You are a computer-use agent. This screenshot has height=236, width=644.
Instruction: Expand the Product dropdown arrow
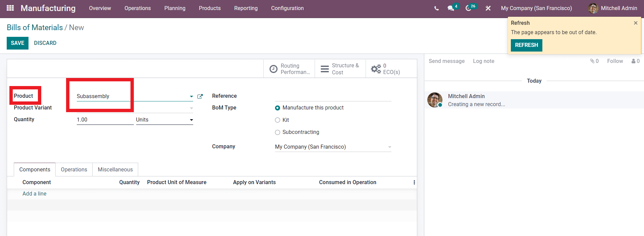[191, 96]
